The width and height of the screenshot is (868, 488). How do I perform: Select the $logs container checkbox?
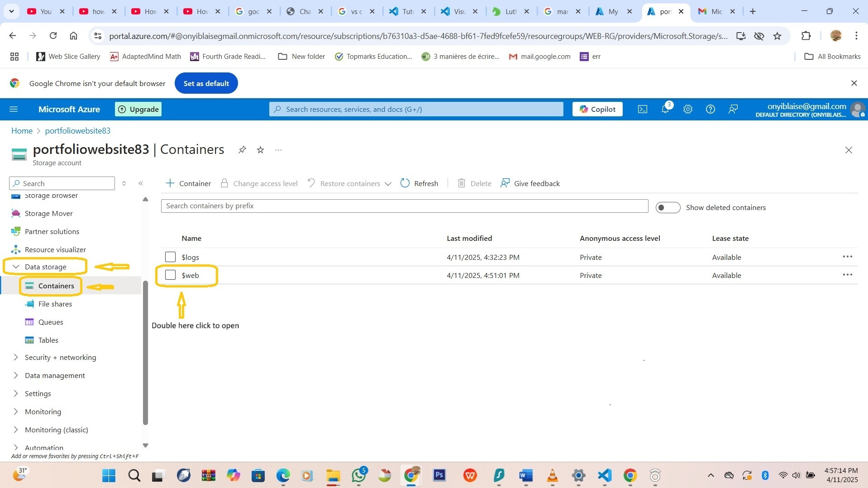170,257
